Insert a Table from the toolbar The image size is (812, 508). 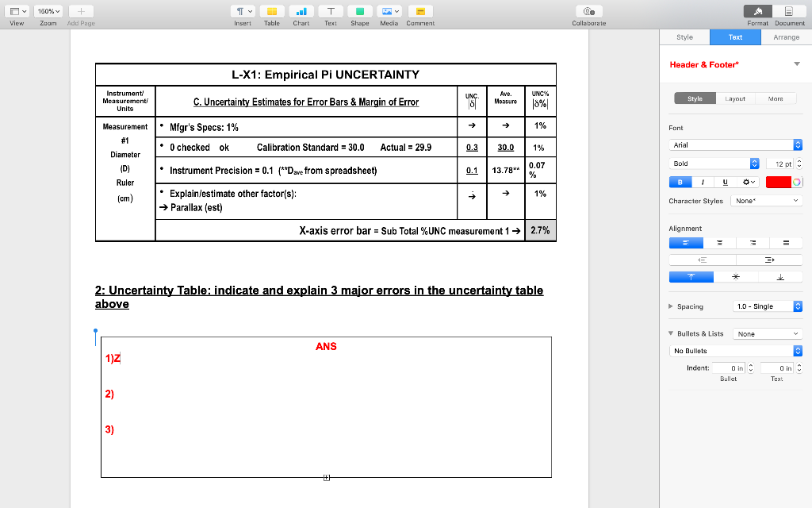point(271,11)
